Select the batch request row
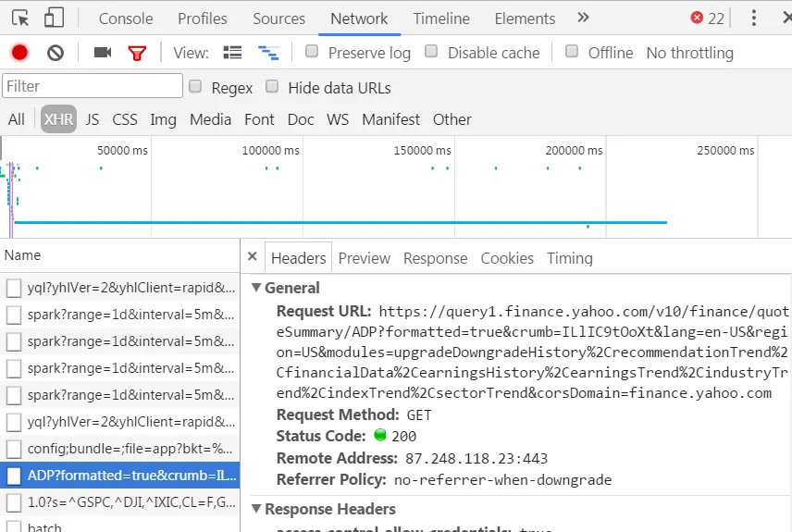This screenshot has width=792, height=532. coord(119,526)
